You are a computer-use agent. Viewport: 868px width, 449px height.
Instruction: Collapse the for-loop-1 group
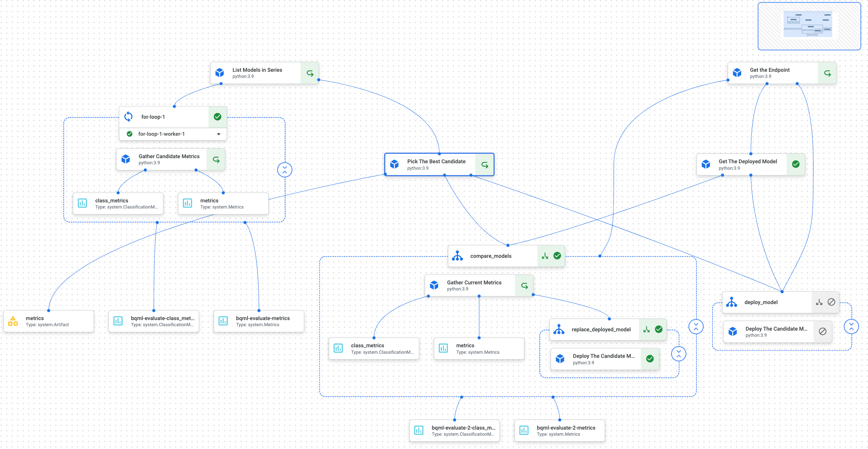coord(285,170)
